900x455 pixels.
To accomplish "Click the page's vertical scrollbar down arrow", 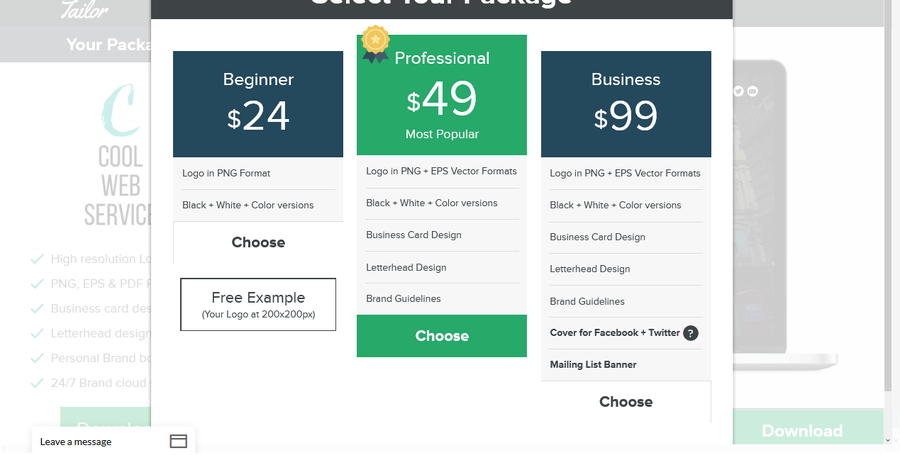I will (x=889, y=441).
